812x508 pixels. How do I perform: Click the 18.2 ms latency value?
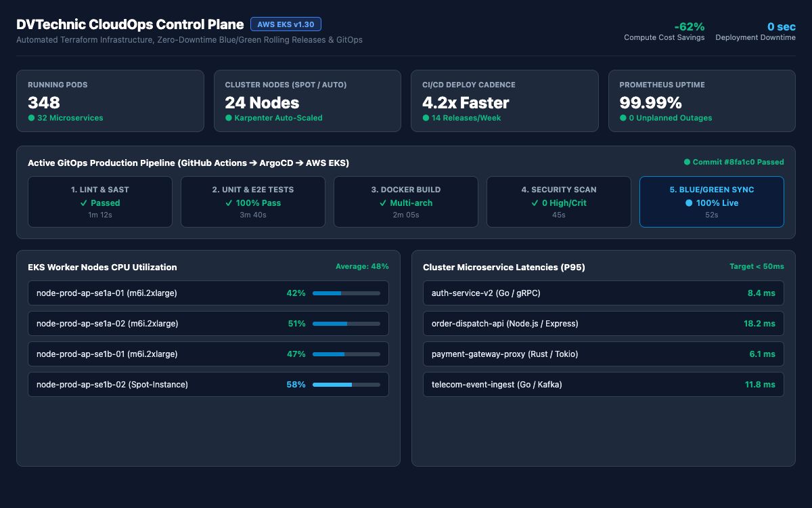[x=759, y=324]
